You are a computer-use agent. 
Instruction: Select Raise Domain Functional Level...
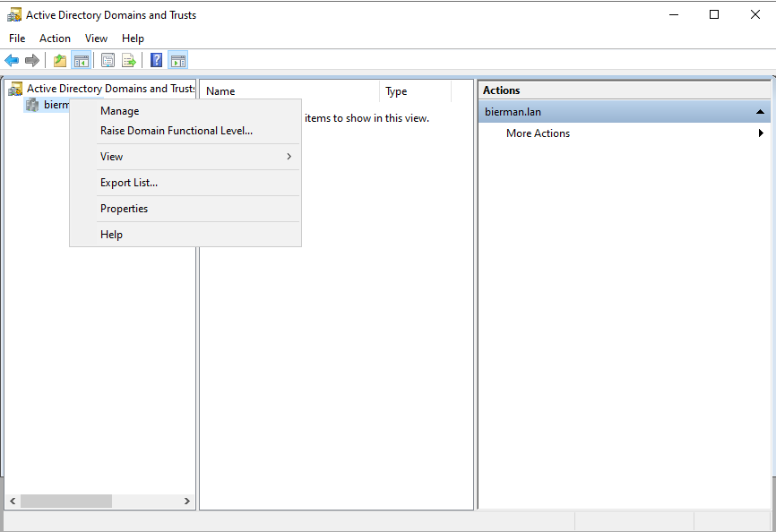(185, 131)
